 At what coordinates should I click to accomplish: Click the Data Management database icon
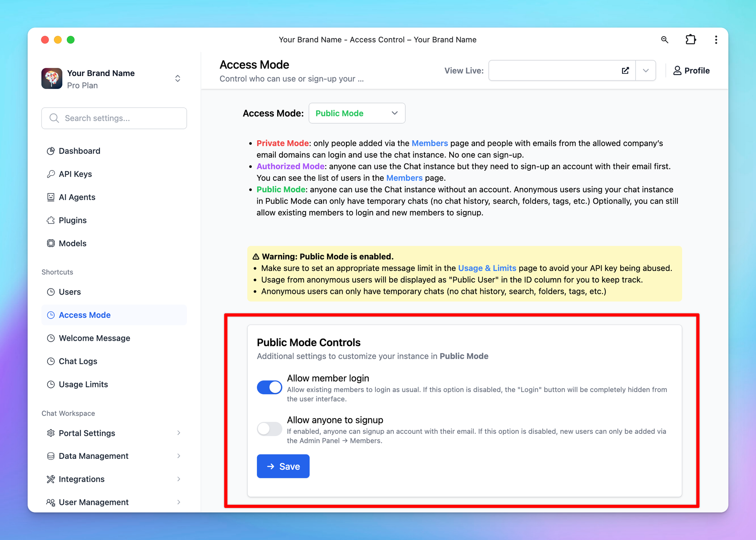[x=51, y=456]
